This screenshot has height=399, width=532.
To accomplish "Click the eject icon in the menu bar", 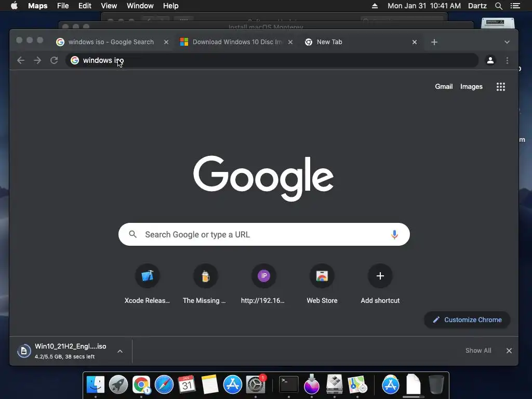I will coord(375,6).
